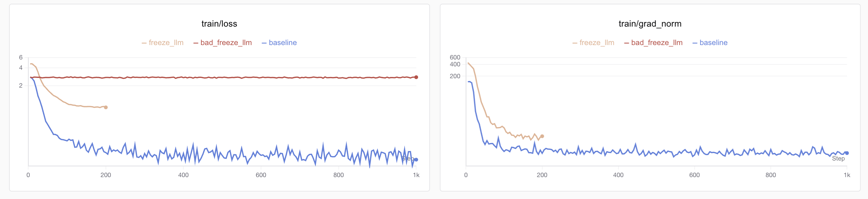Select freeze_llm legend entry in train/loss chart
Image resolution: width=868 pixels, height=199 pixels.
[x=166, y=43]
